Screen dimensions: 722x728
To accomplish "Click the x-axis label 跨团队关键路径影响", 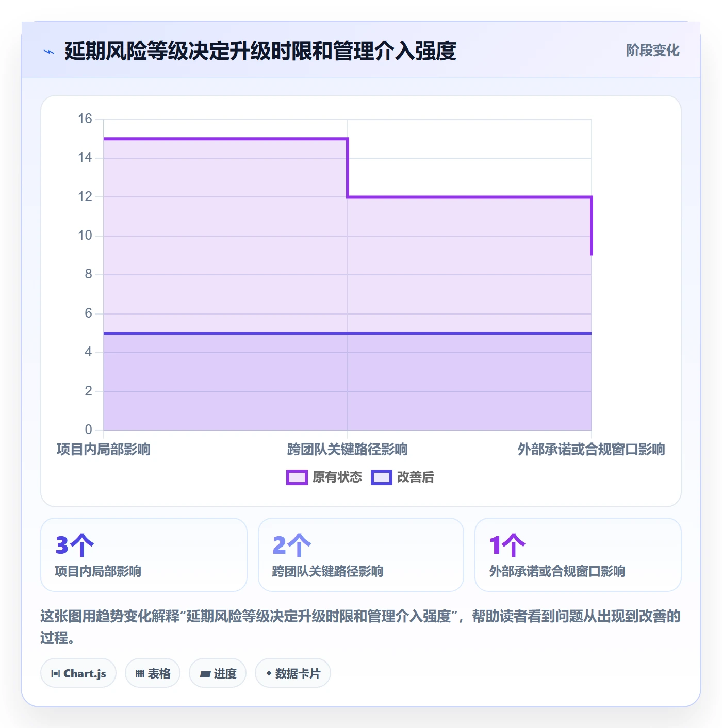I will [348, 450].
